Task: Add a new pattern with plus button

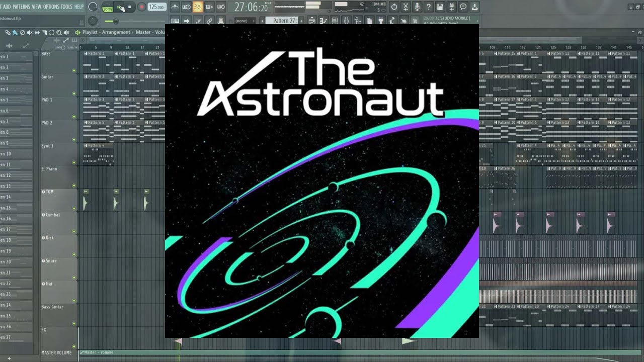Action: pyautogui.click(x=301, y=21)
